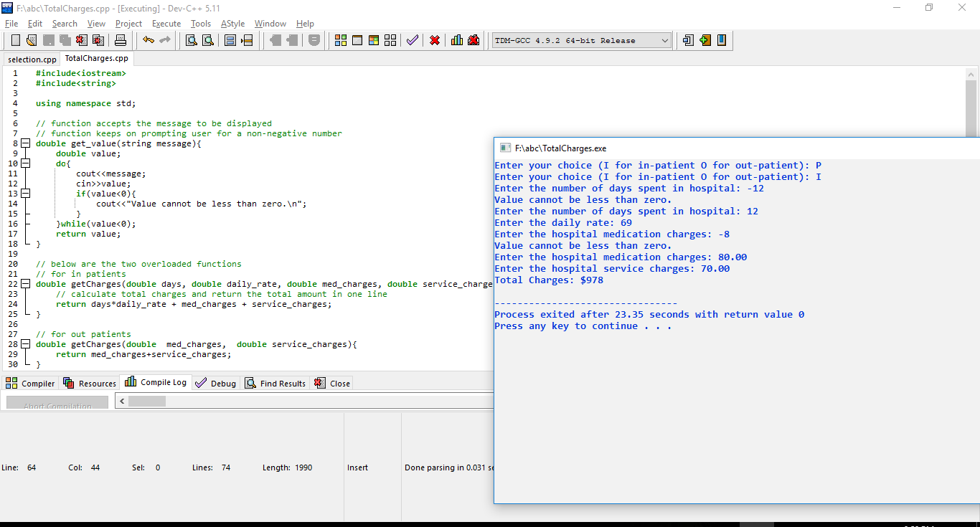Click the Print toolbar icon

click(x=121, y=40)
